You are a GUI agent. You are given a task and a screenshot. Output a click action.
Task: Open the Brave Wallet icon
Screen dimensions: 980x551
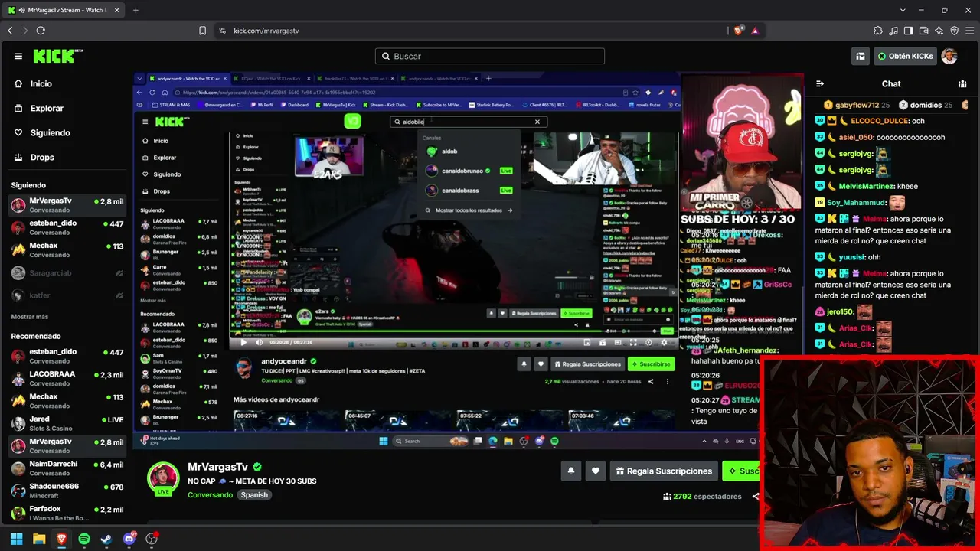(924, 31)
